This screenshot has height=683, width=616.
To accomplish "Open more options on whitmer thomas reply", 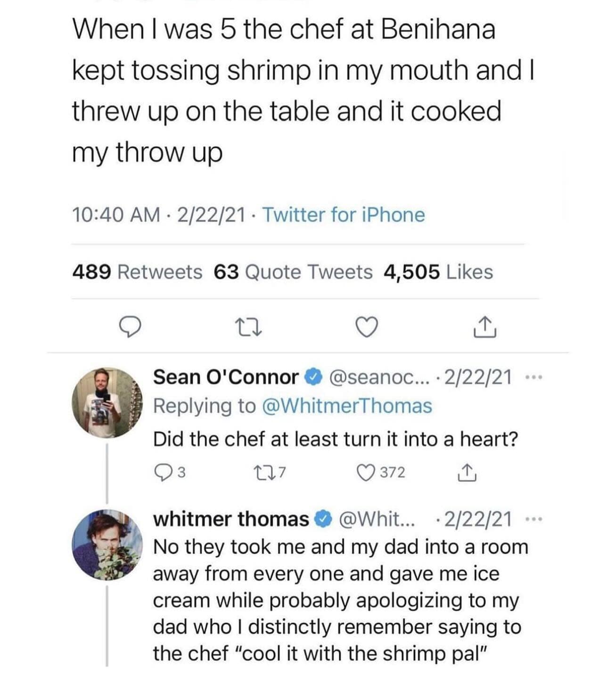I will [534, 520].
